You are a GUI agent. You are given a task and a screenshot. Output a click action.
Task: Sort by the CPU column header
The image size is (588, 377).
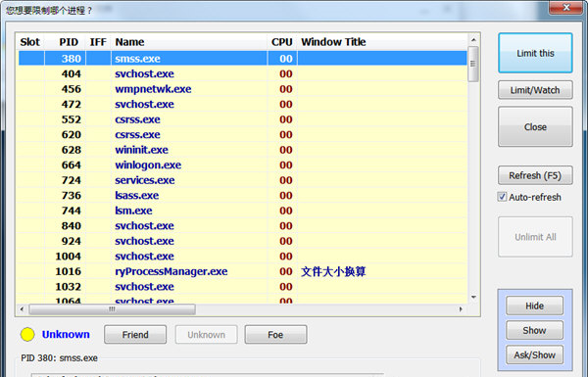(282, 42)
